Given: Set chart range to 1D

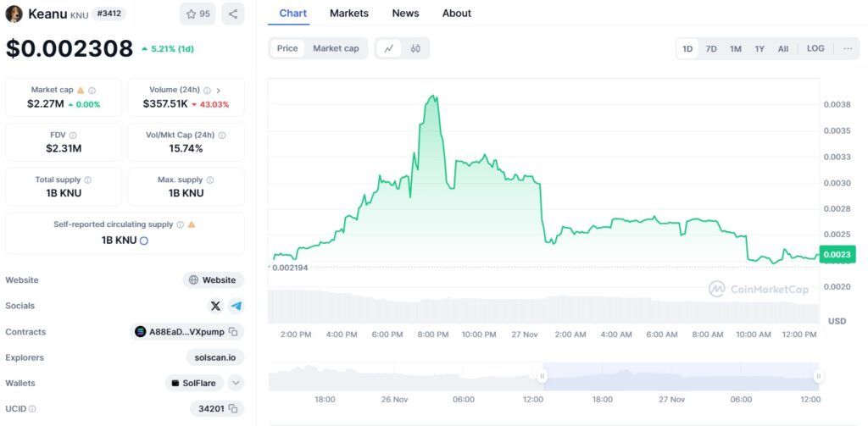Looking at the screenshot, I should click(687, 48).
